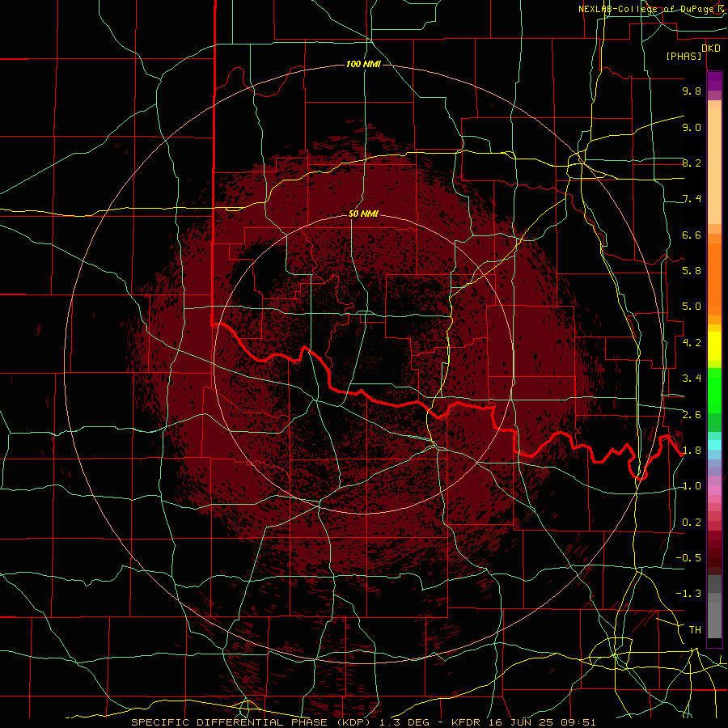Image resolution: width=728 pixels, height=728 pixels.
Task: Click the light peach segment of color bar
Action: 714,166
